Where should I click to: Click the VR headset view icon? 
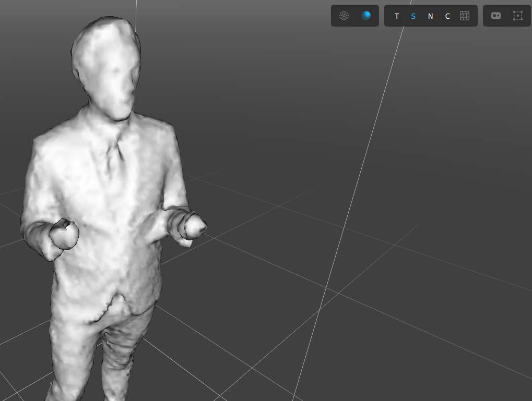pyautogui.click(x=495, y=16)
